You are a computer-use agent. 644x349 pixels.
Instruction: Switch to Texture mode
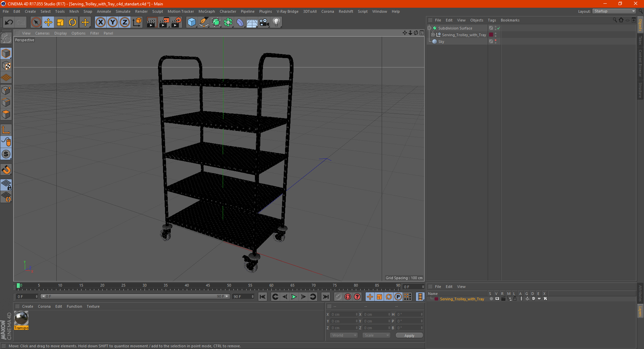tap(6, 66)
